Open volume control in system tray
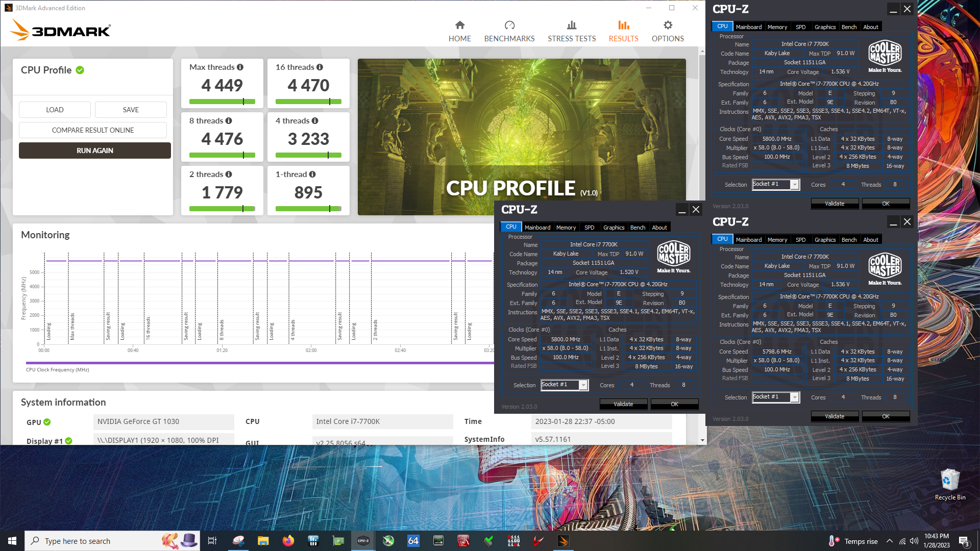Screen dimensions: 980x551 coord(914,541)
